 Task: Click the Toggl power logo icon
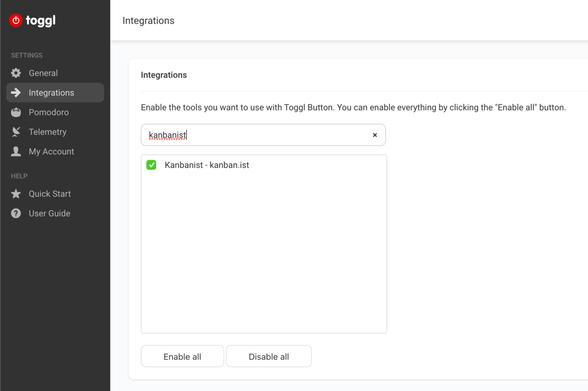pyautogui.click(x=16, y=21)
